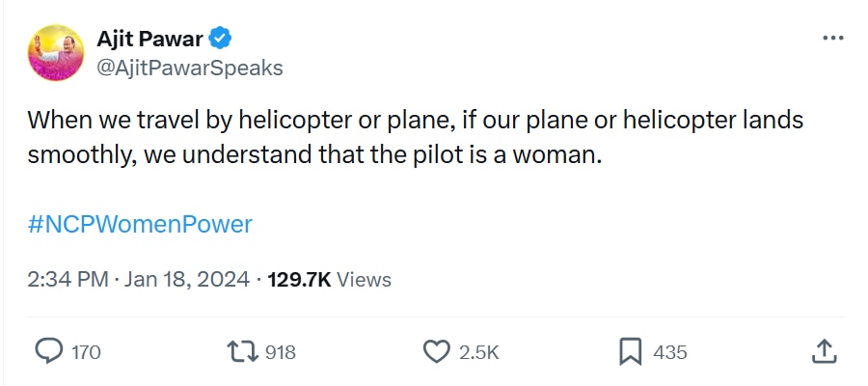Click the share upload icon
The image size is (868, 386).
(x=824, y=351)
